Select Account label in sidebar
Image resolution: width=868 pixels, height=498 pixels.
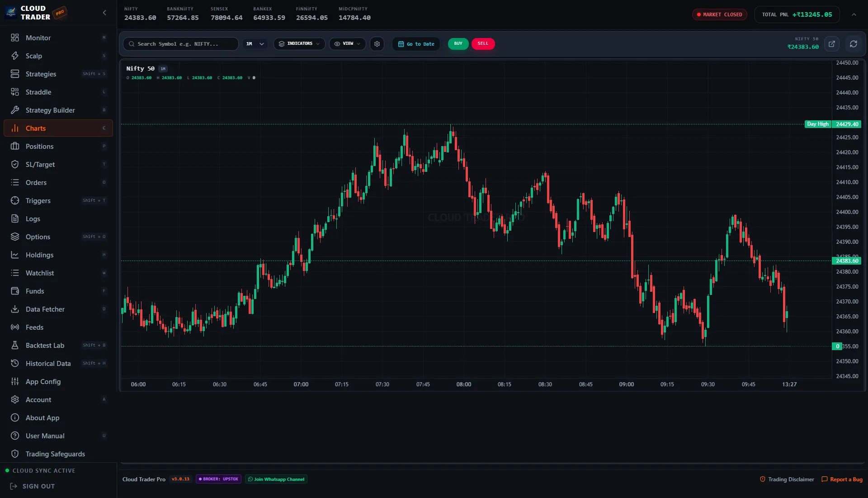click(x=38, y=399)
